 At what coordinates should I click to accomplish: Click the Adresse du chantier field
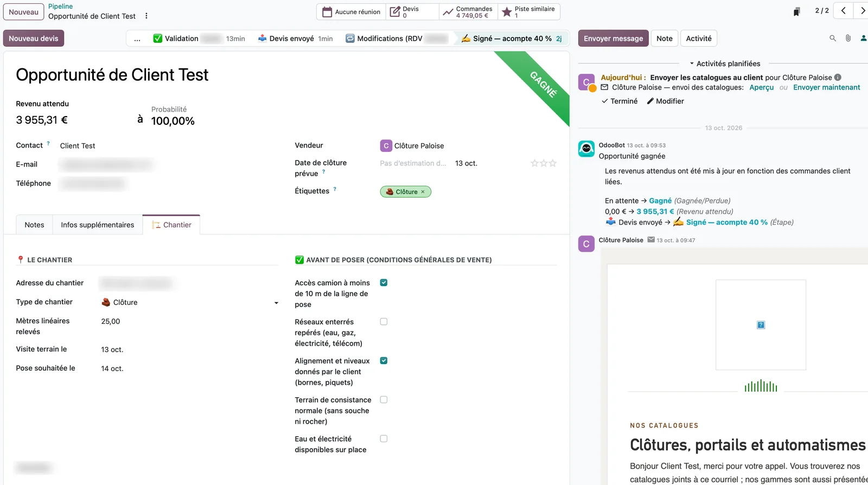(x=136, y=283)
